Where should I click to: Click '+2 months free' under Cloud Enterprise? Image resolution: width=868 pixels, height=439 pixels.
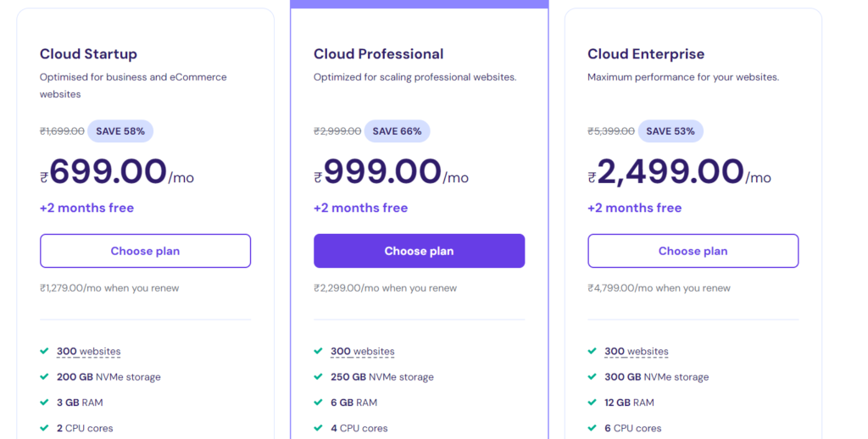pos(635,208)
